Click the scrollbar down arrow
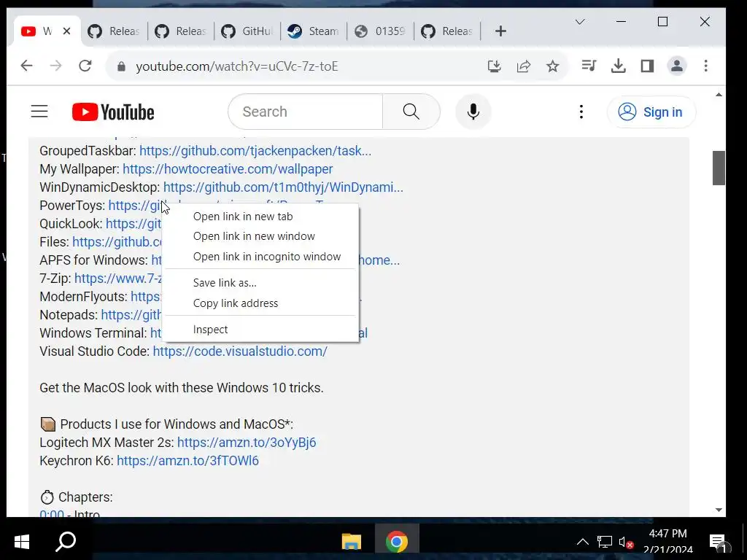The height and width of the screenshot is (560, 747). pos(719,510)
